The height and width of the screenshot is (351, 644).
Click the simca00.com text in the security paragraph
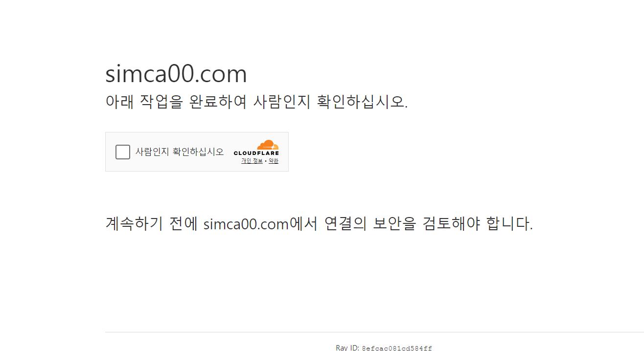click(246, 224)
